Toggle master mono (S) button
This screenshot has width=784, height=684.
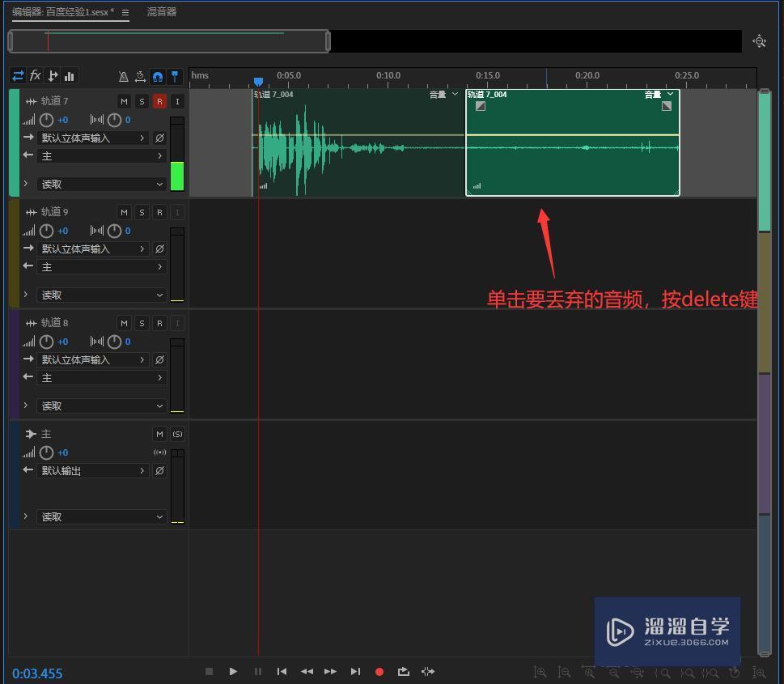pyautogui.click(x=177, y=435)
